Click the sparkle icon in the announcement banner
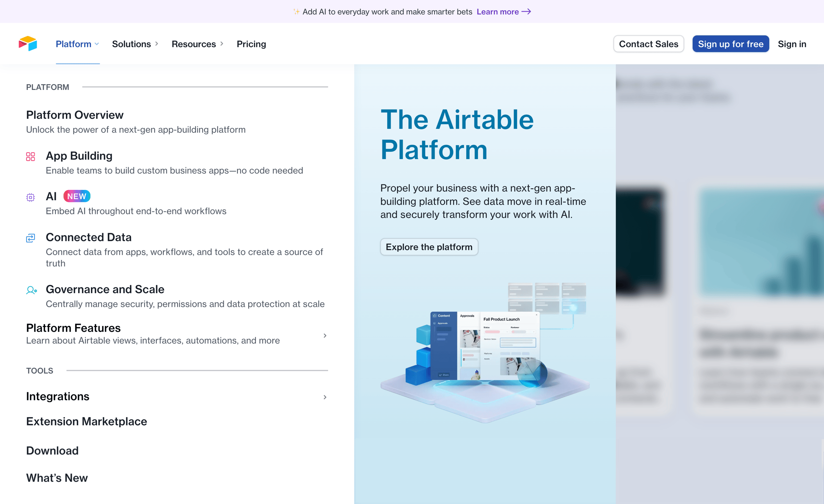The height and width of the screenshot is (504, 824). [296, 12]
